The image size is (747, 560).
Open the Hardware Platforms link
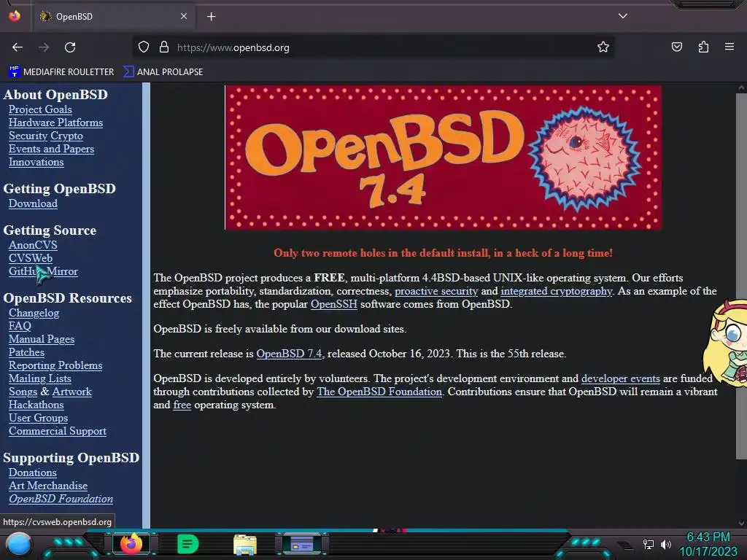click(x=55, y=122)
